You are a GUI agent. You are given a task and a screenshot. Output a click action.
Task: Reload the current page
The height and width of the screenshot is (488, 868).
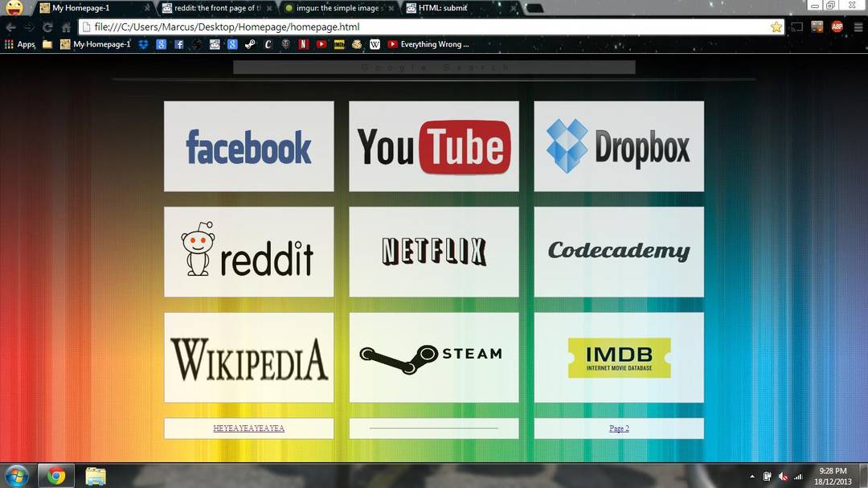(x=47, y=27)
